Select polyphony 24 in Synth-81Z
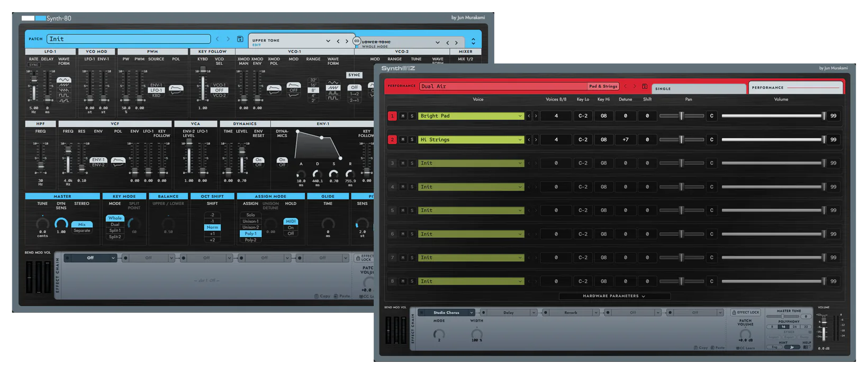This screenshot has height=374, width=868. point(794,327)
